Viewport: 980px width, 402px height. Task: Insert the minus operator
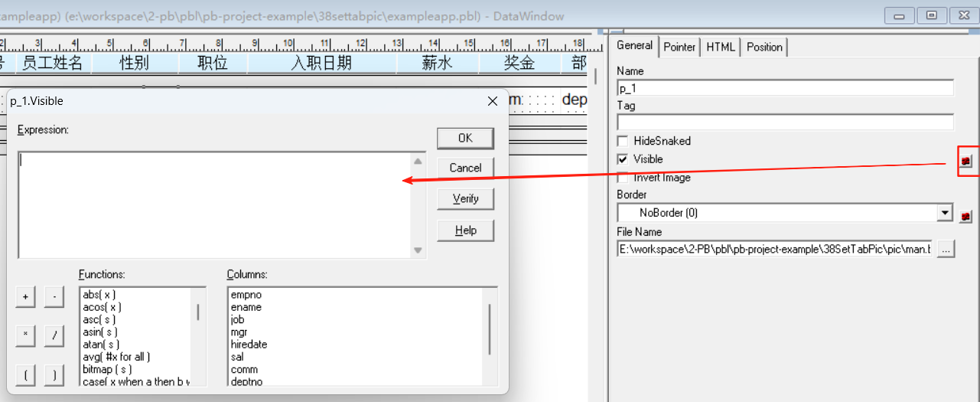[x=54, y=297]
